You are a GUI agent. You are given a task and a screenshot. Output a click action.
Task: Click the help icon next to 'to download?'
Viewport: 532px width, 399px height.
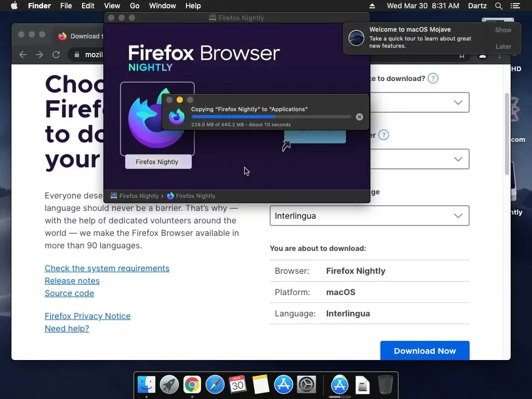point(433,78)
